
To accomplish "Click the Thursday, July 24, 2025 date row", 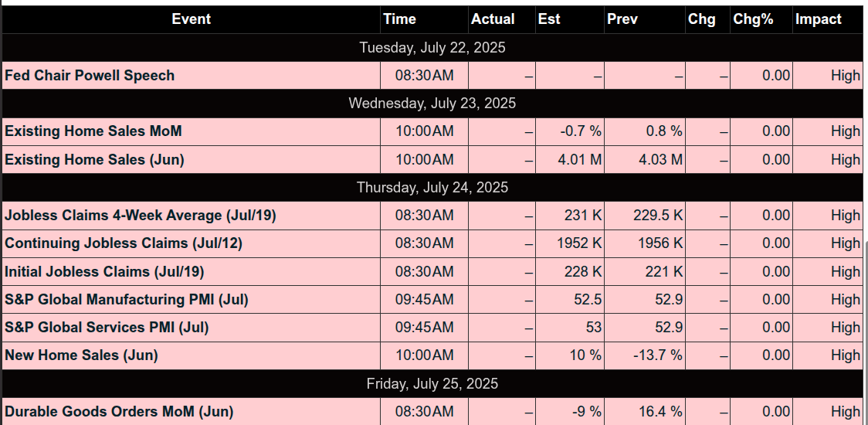I will coord(432,187).
